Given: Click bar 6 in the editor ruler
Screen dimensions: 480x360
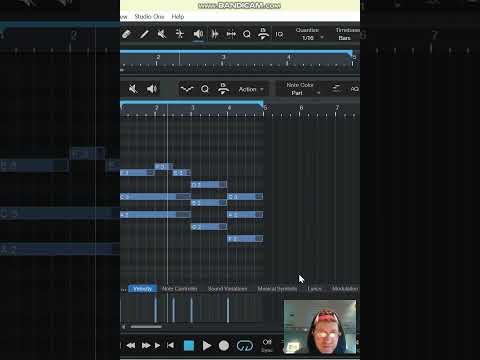Looking at the screenshot, I should (x=301, y=108).
